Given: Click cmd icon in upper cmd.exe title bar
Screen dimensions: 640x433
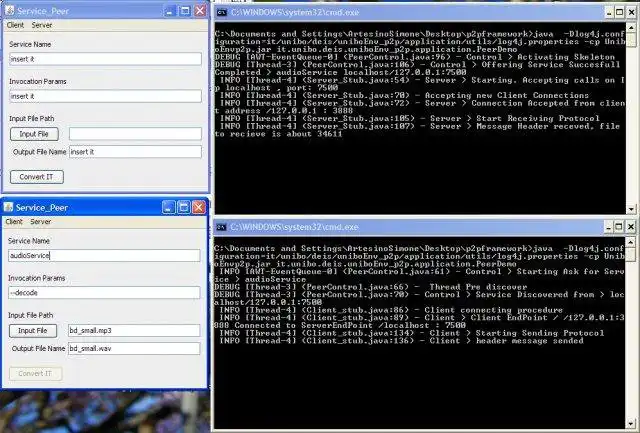Looking at the screenshot, I should pos(221,13).
